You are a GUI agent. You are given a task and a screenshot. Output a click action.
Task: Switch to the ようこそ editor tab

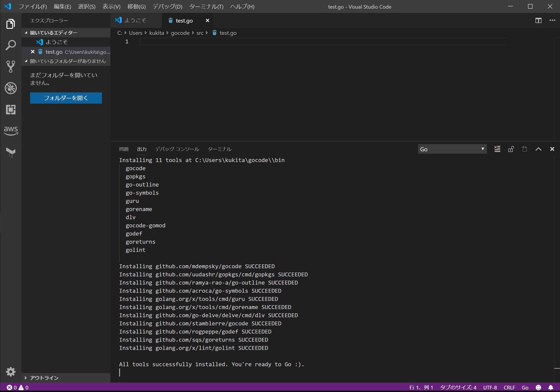coord(136,20)
